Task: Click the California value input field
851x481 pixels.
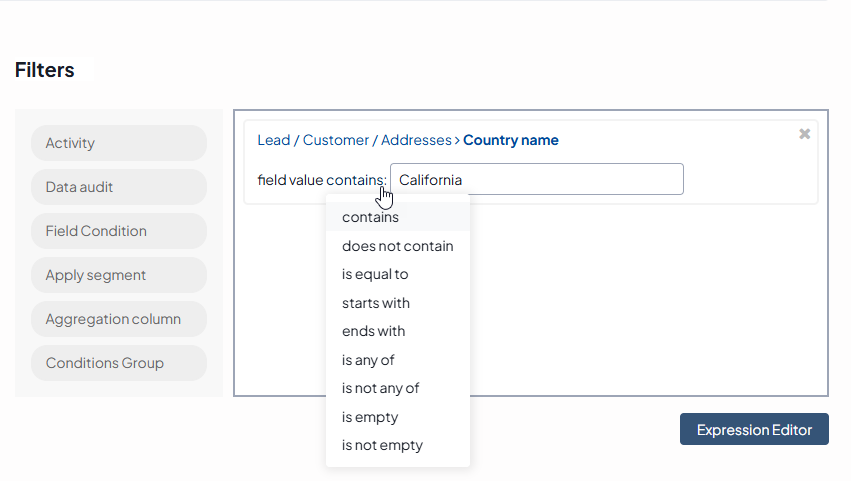Action: click(537, 180)
